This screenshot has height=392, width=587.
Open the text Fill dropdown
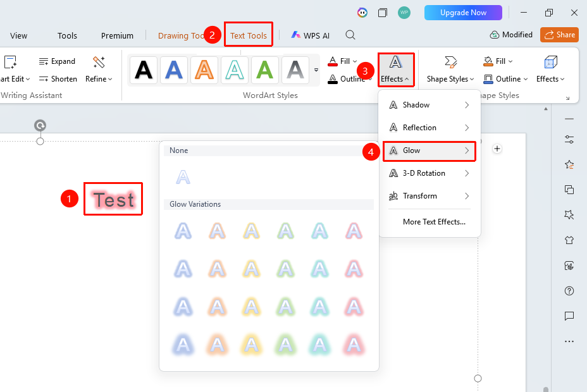click(343, 61)
